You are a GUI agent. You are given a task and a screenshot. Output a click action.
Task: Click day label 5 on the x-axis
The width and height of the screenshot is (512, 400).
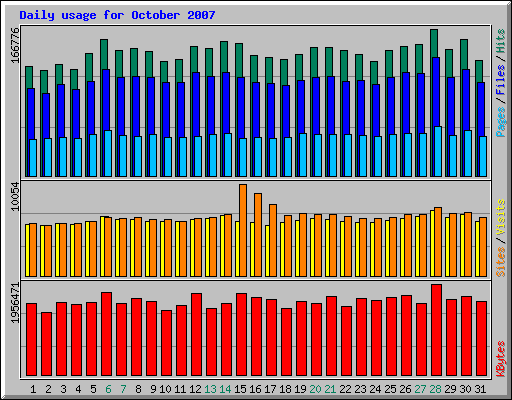93,389
